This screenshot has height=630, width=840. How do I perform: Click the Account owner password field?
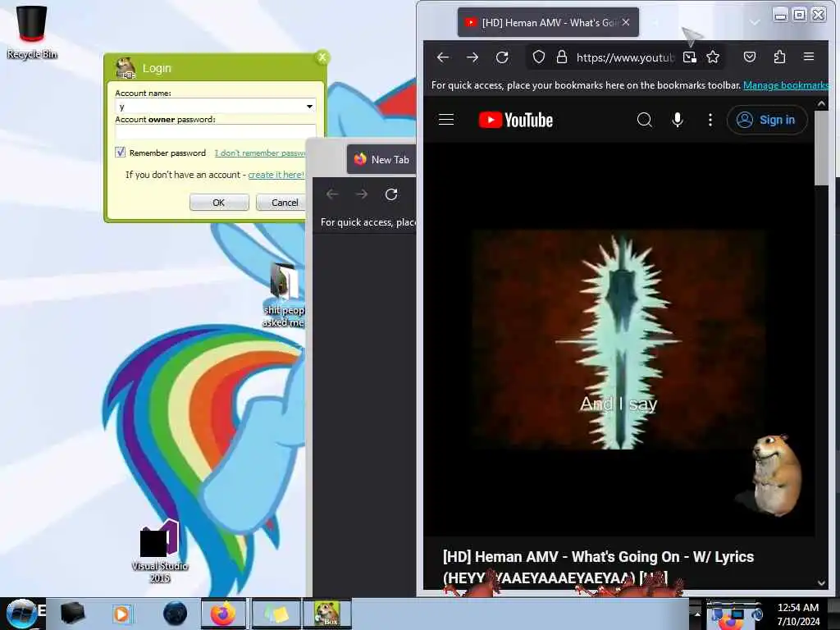click(x=216, y=132)
